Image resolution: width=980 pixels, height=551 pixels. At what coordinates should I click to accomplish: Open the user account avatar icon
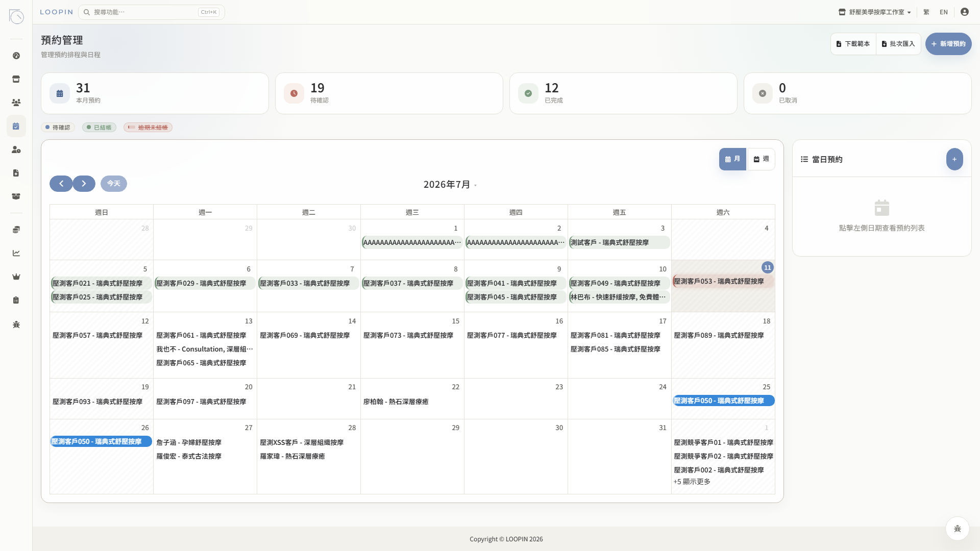(964, 12)
